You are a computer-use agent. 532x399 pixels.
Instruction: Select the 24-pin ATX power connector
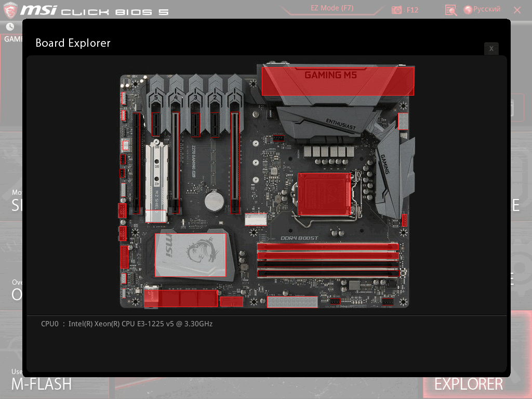292,302
